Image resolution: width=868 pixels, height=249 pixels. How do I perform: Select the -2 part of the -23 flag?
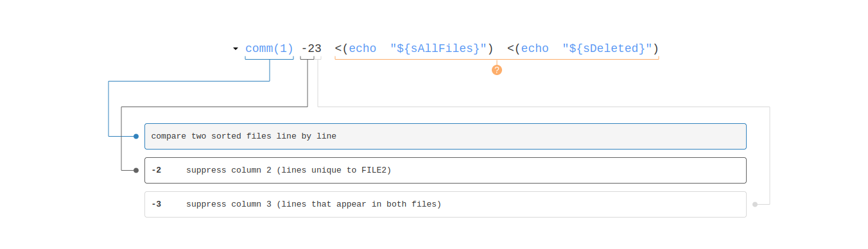[x=308, y=48]
